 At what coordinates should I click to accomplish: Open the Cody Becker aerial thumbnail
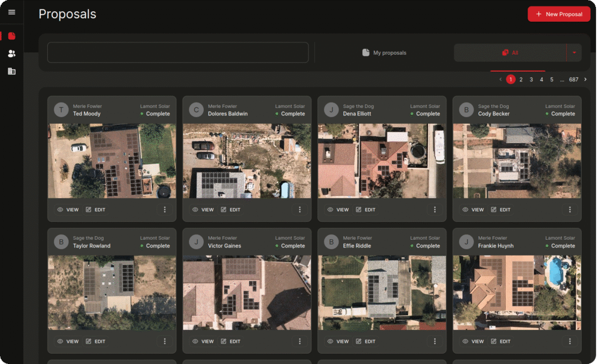(517, 161)
